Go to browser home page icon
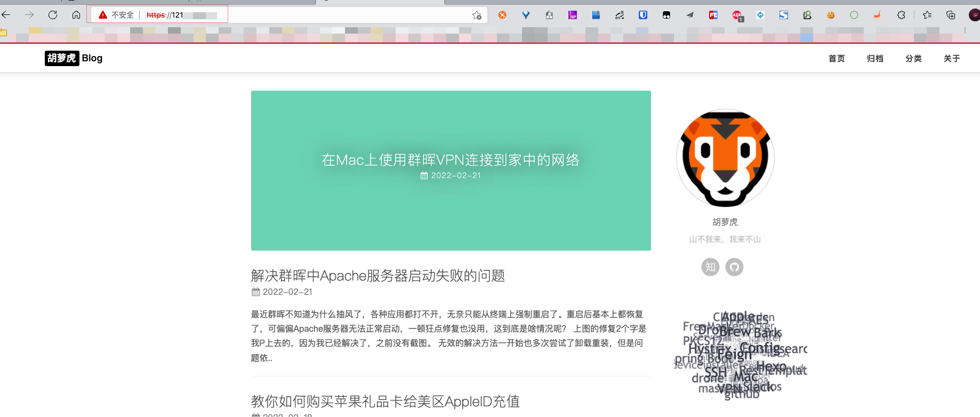This screenshot has height=417, width=980. tap(76, 15)
